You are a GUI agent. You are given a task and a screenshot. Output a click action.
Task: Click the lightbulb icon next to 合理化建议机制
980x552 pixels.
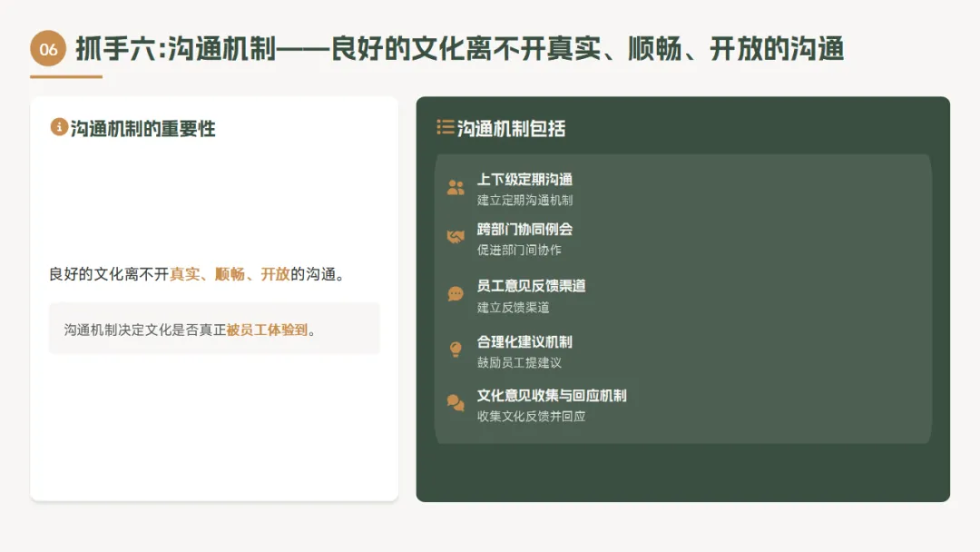(456, 349)
